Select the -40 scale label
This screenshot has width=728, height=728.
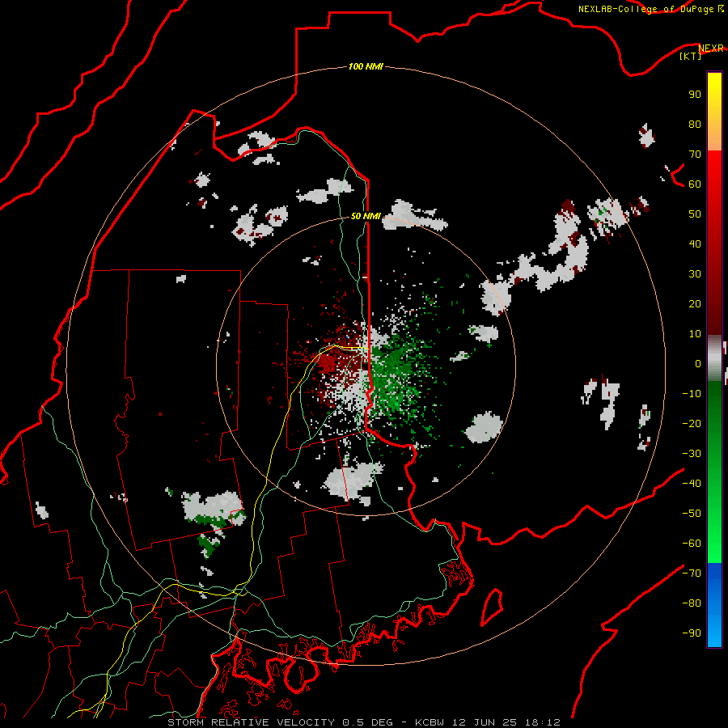tap(692, 484)
